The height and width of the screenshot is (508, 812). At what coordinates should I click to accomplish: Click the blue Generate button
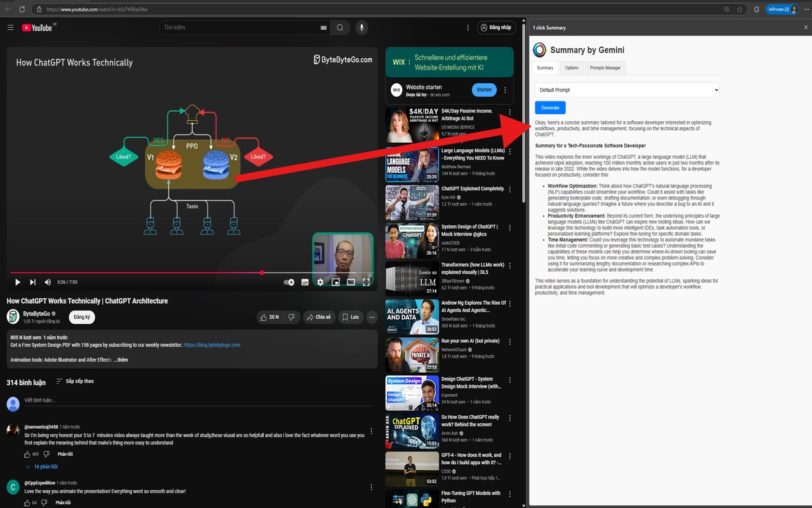pyautogui.click(x=550, y=108)
